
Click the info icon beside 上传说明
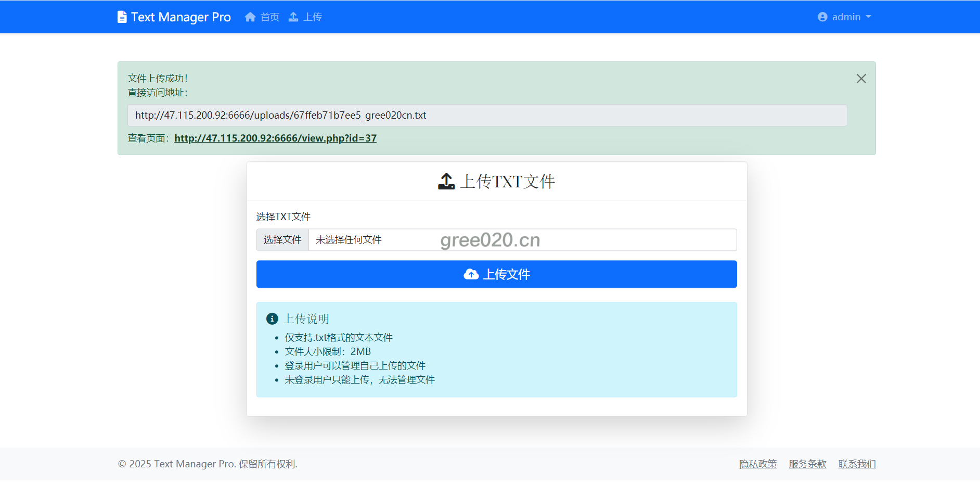pos(272,319)
